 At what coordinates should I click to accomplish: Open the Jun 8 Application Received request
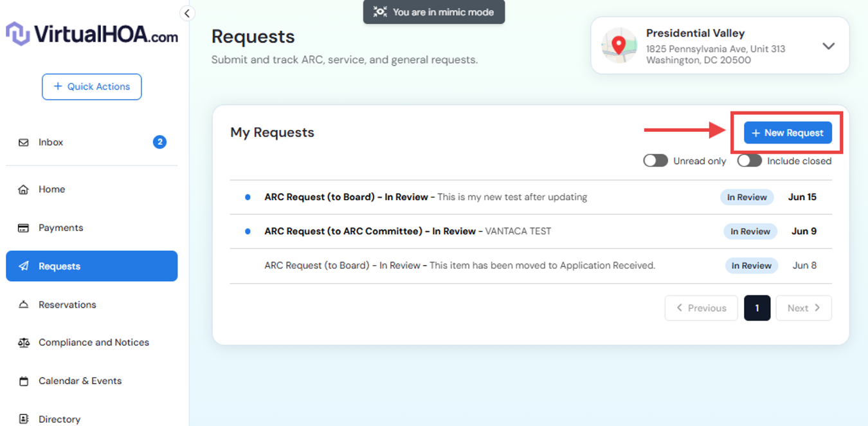pos(530,266)
